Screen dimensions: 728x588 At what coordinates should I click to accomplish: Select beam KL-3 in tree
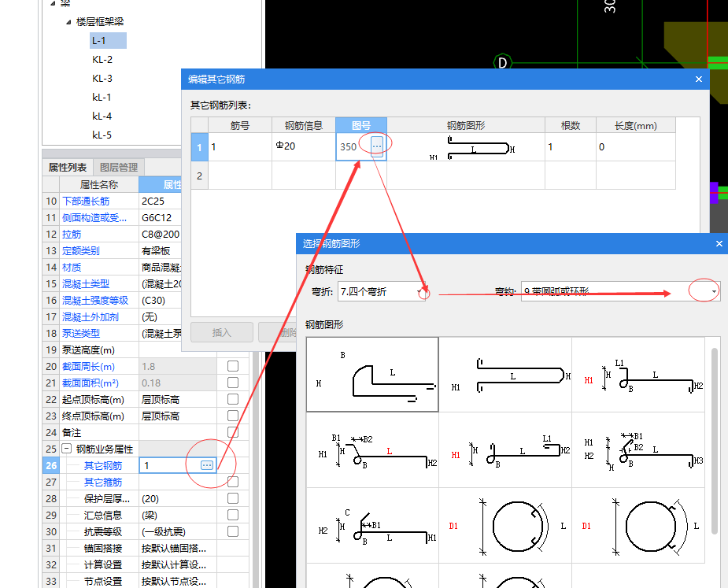pos(102,79)
